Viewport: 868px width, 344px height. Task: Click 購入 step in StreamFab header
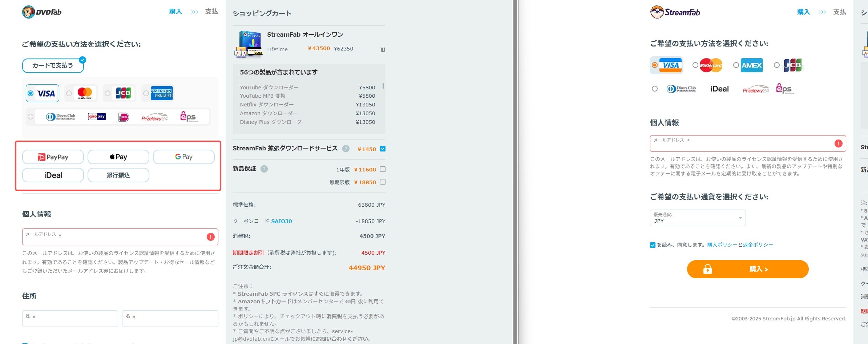[x=803, y=12]
